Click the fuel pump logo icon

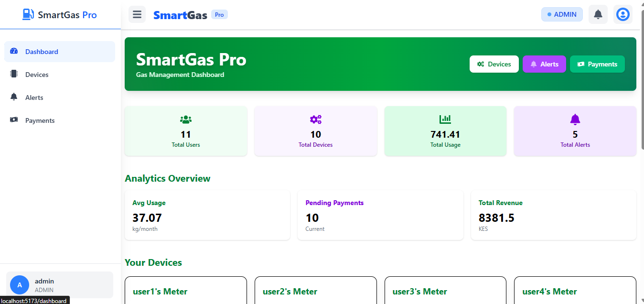[28, 14]
